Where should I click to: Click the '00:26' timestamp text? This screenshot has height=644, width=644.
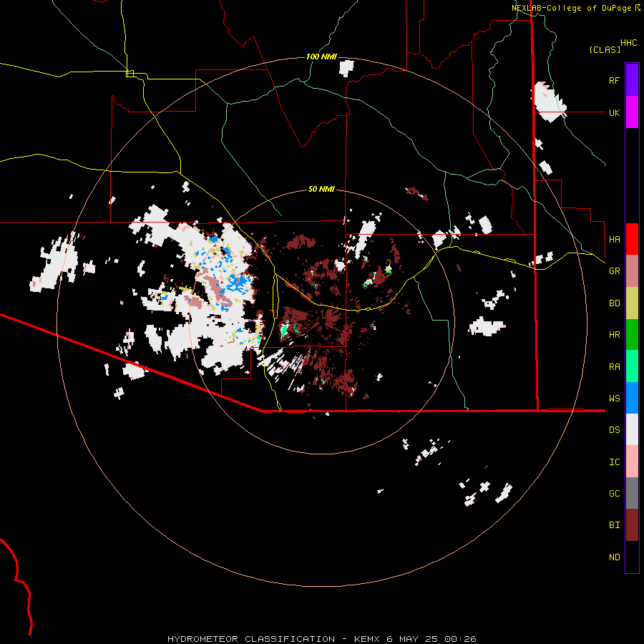coord(460,639)
